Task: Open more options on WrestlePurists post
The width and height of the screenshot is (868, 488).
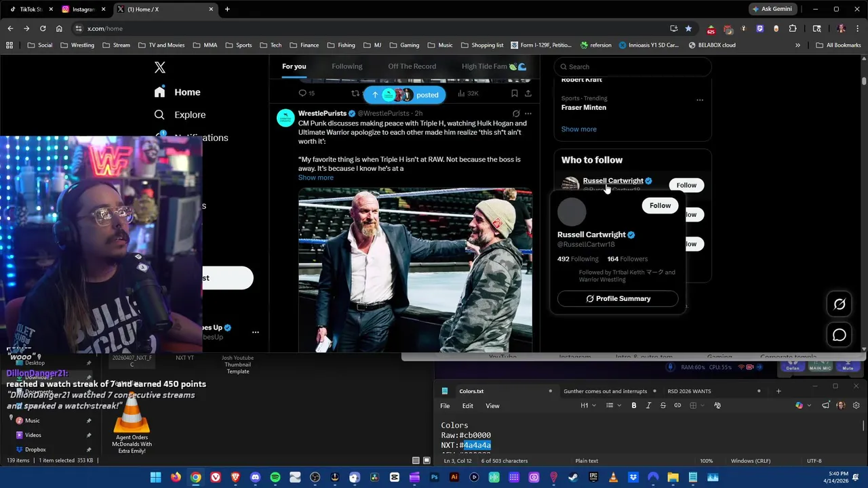Action: [528, 113]
